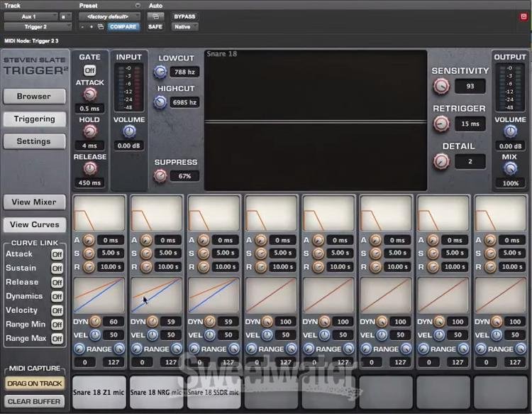Switch to the Settings tab

pyautogui.click(x=34, y=141)
